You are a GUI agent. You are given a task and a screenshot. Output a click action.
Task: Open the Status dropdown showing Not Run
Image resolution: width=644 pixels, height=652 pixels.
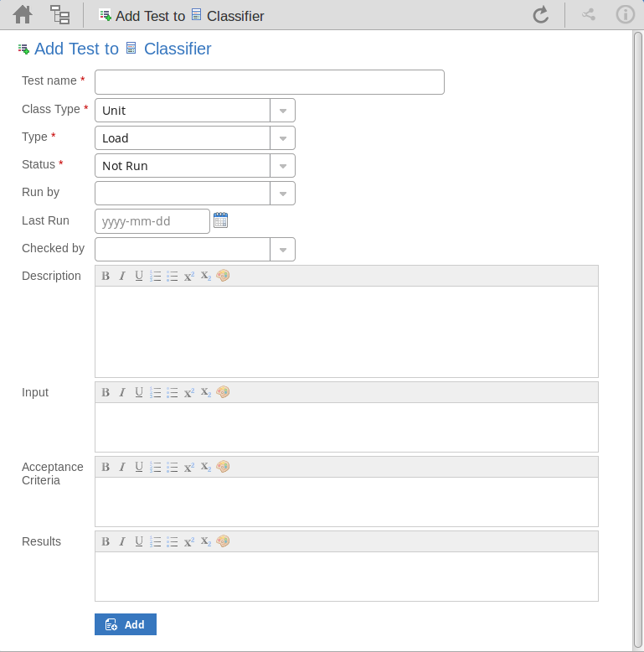click(x=282, y=166)
